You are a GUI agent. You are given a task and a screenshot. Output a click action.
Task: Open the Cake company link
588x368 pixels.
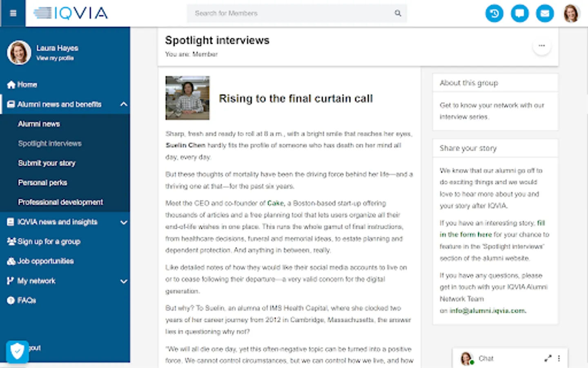[275, 203]
